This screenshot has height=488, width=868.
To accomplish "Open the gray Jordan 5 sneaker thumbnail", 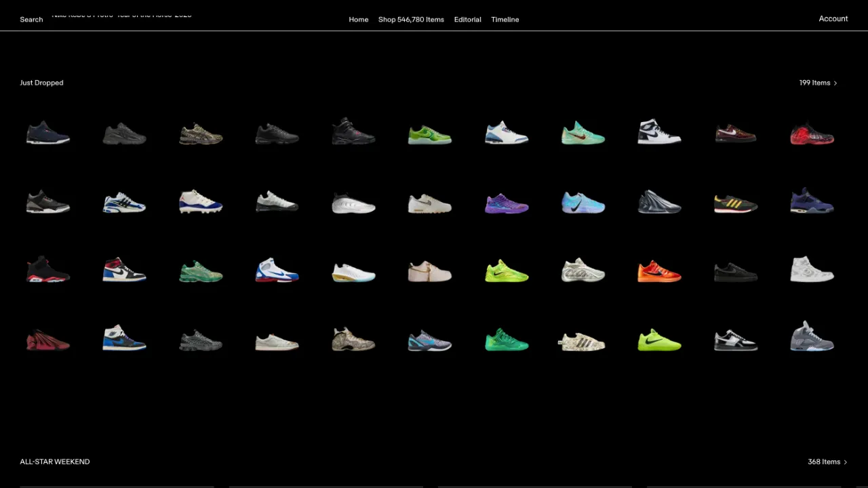I will point(812,338).
